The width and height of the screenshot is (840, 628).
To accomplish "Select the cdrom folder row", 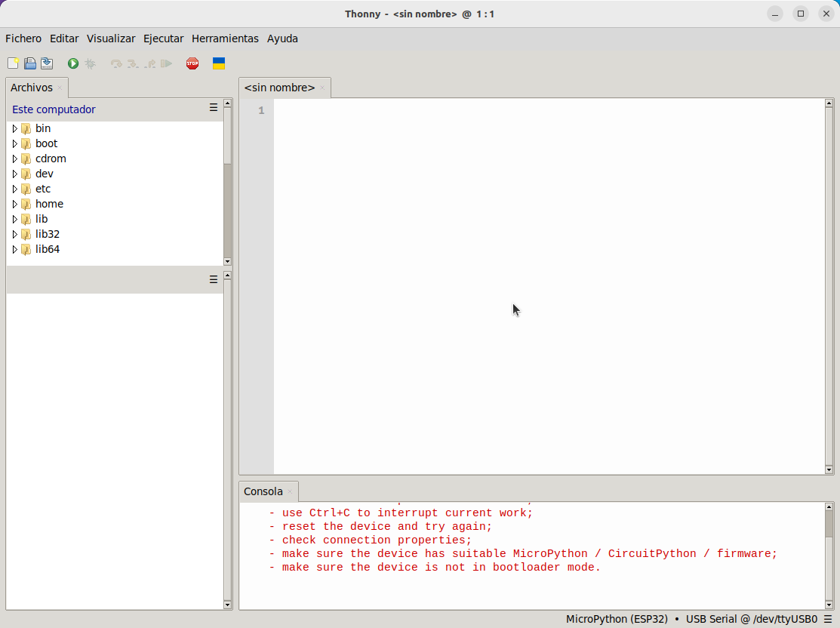I will [115, 159].
